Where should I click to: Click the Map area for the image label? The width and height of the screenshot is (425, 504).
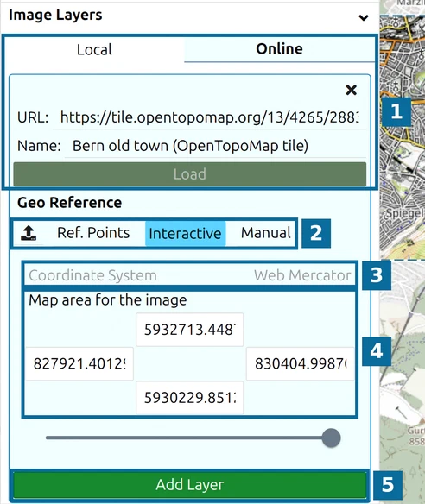click(108, 299)
